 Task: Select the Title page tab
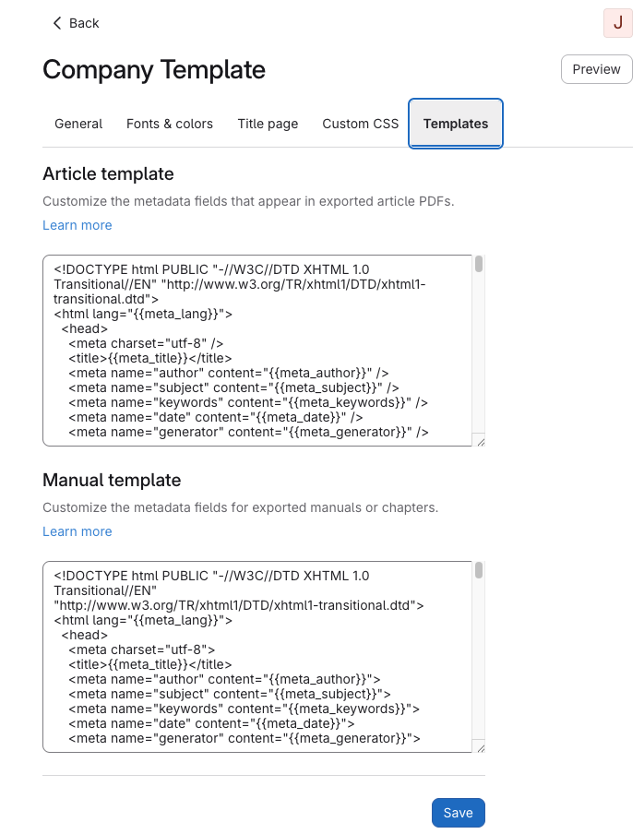(x=268, y=124)
